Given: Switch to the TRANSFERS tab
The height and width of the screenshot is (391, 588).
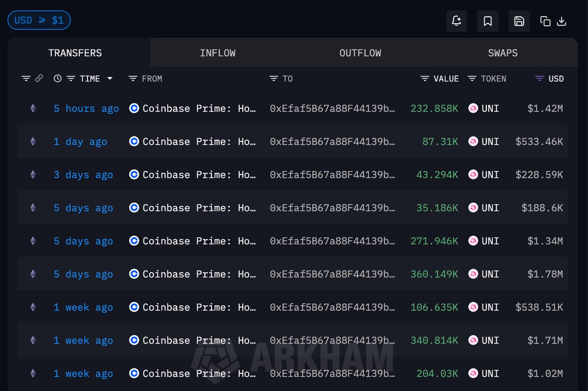Looking at the screenshot, I should click(x=75, y=53).
